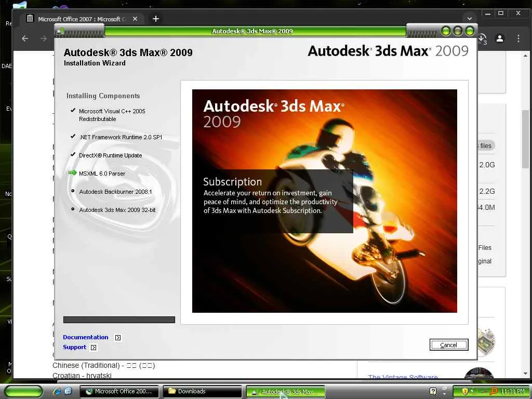Open the Support link

click(x=75, y=347)
